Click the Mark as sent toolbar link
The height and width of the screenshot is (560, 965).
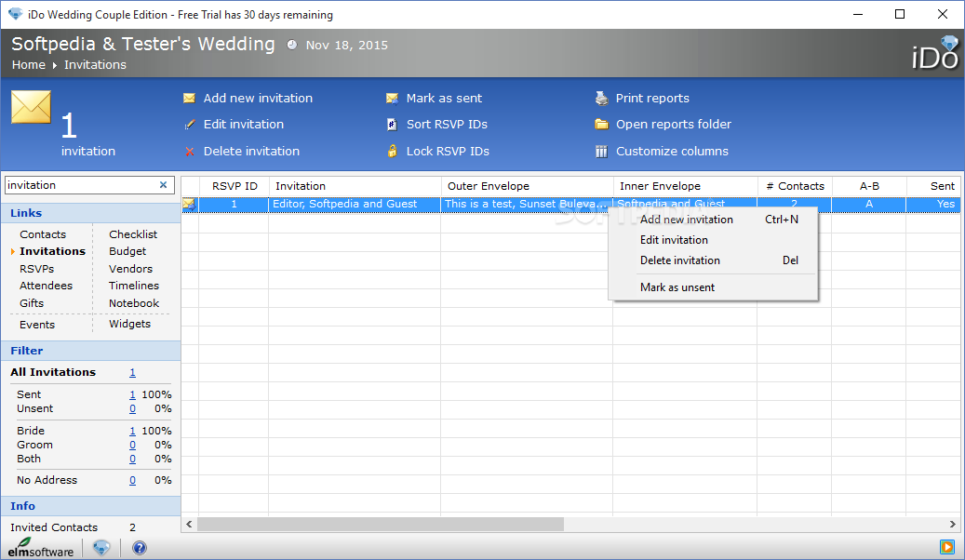[444, 99]
